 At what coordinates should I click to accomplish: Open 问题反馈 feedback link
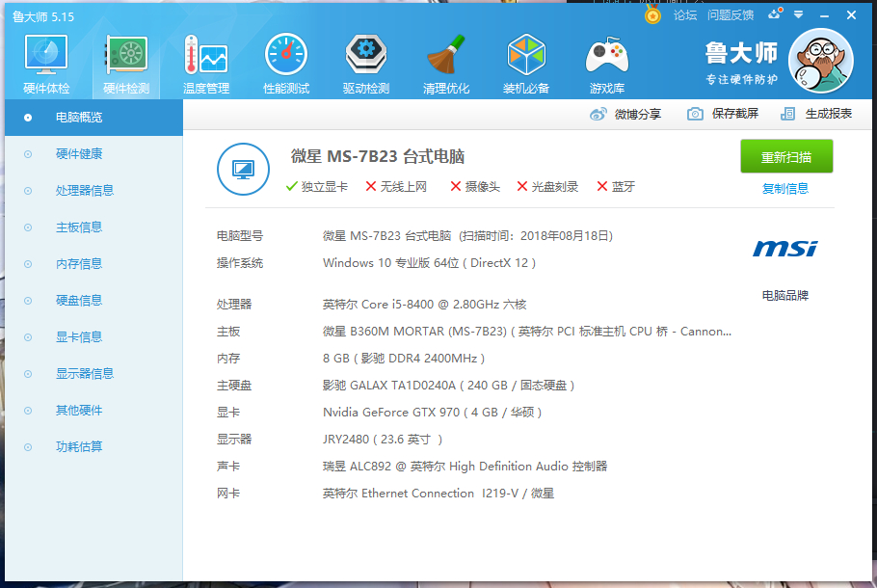tap(731, 15)
